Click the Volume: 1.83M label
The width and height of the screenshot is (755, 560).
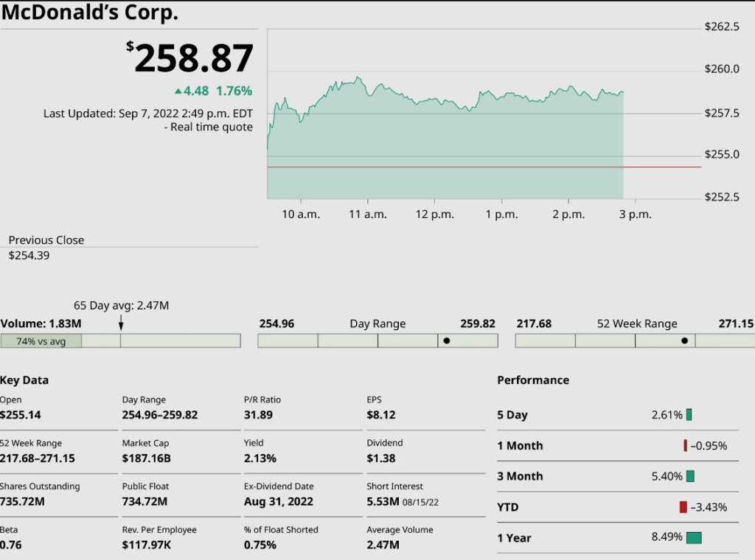click(41, 323)
